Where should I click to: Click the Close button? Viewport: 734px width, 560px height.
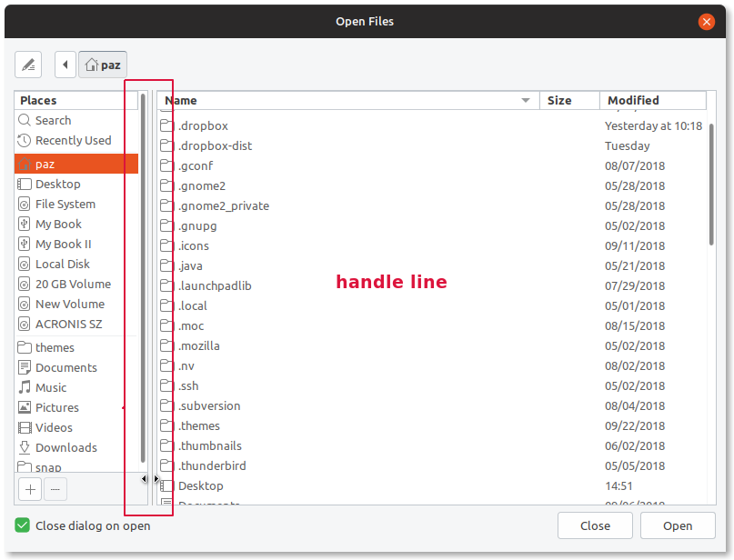point(595,525)
